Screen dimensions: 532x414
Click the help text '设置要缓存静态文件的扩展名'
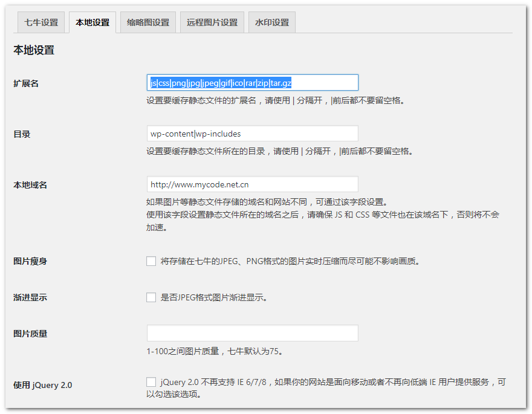[201, 101]
